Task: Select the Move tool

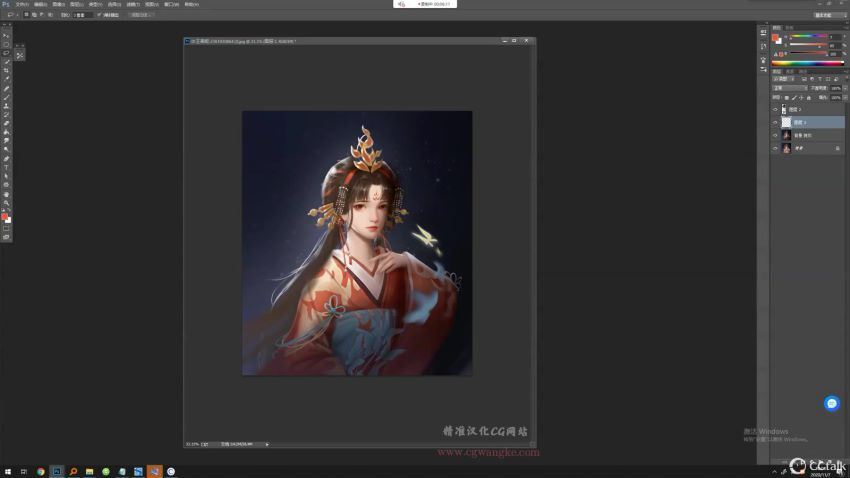Action: (x=7, y=35)
